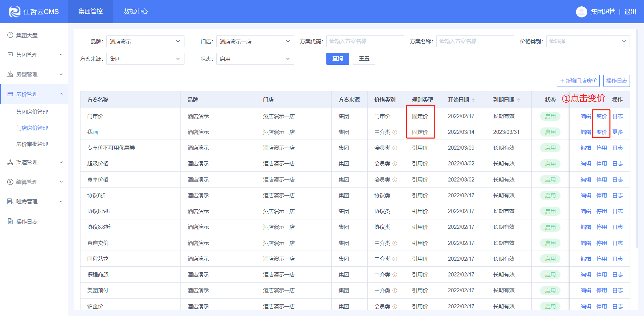The height and width of the screenshot is (316, 644).
Task: Click info icon in 携程商旅 row
Action: click(395, 275)
